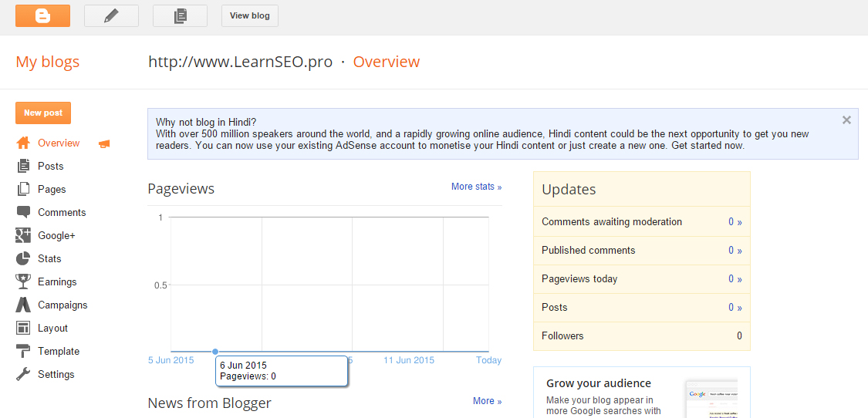The image size is (868, 418).
Task: Click the Why not blog in Hindi? text
Action: click(206, 122)
